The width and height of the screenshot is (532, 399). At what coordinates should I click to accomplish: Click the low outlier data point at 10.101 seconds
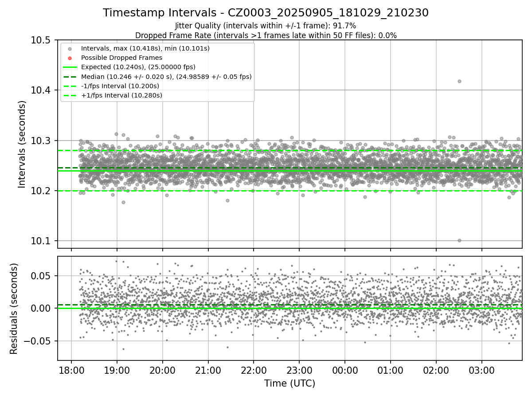point(459,240)
